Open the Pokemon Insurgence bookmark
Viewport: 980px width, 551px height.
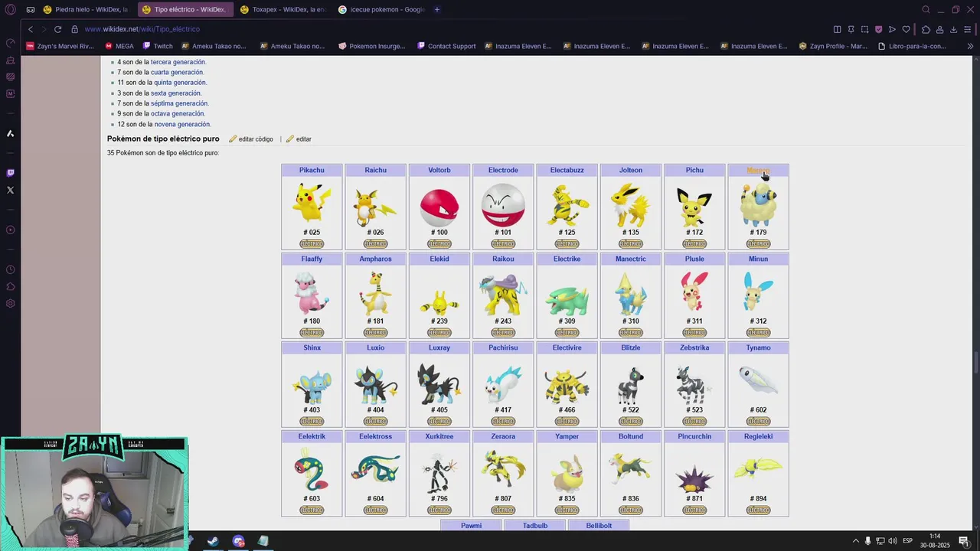[x=371, y=46]
